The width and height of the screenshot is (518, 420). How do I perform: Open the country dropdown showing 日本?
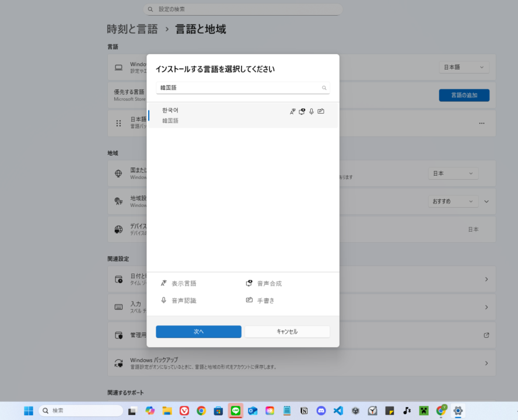click(453, 173)
